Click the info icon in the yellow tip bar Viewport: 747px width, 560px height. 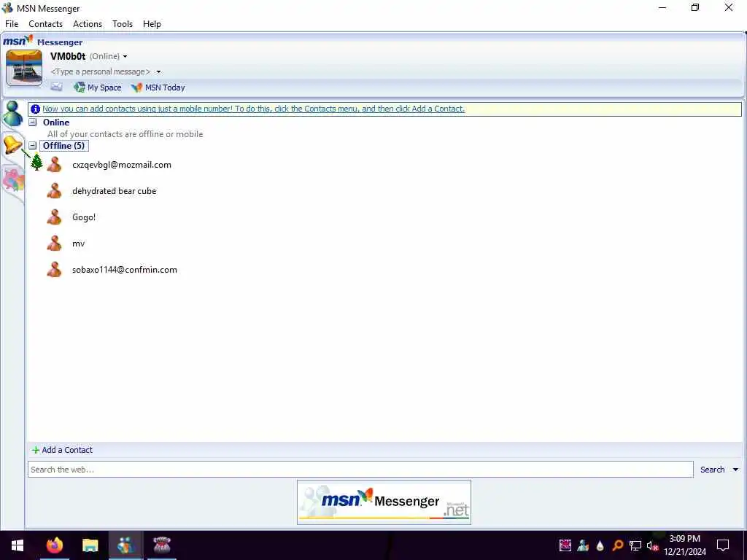tap(35, 109)
